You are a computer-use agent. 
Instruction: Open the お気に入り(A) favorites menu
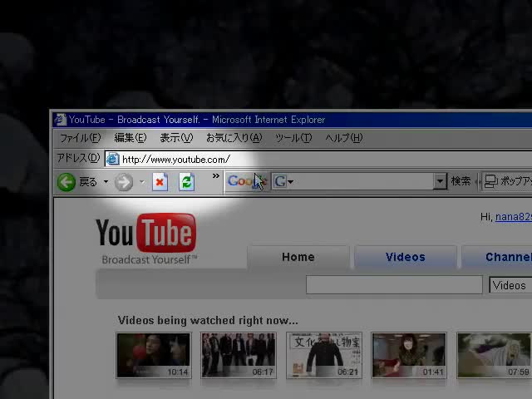click(x=234, y=138)
